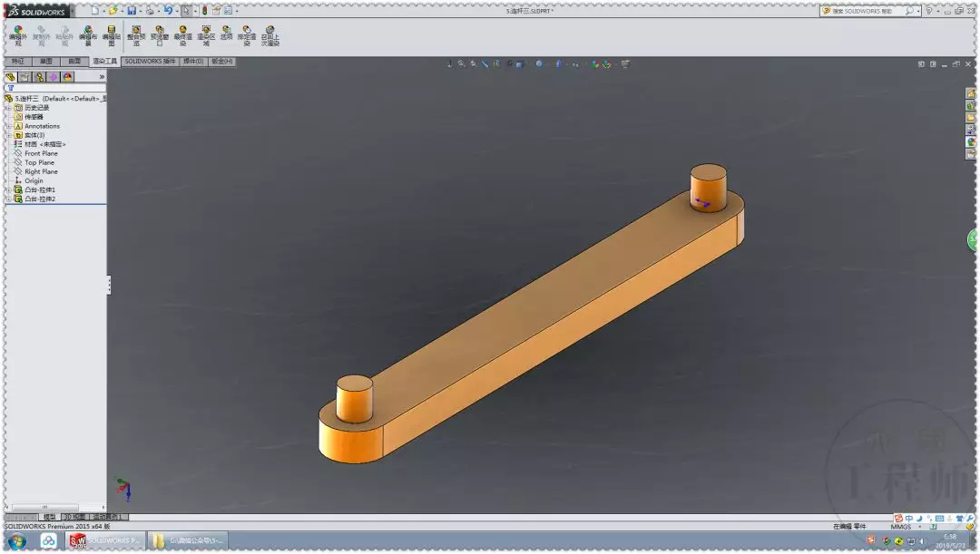Open SolidWorks Resources house task pane icon
Screen dimensions: 980x554
pos(971,93)
